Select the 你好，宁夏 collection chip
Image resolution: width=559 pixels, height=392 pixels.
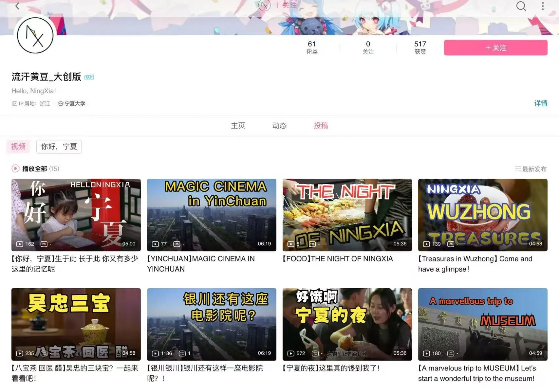(59, 147)
